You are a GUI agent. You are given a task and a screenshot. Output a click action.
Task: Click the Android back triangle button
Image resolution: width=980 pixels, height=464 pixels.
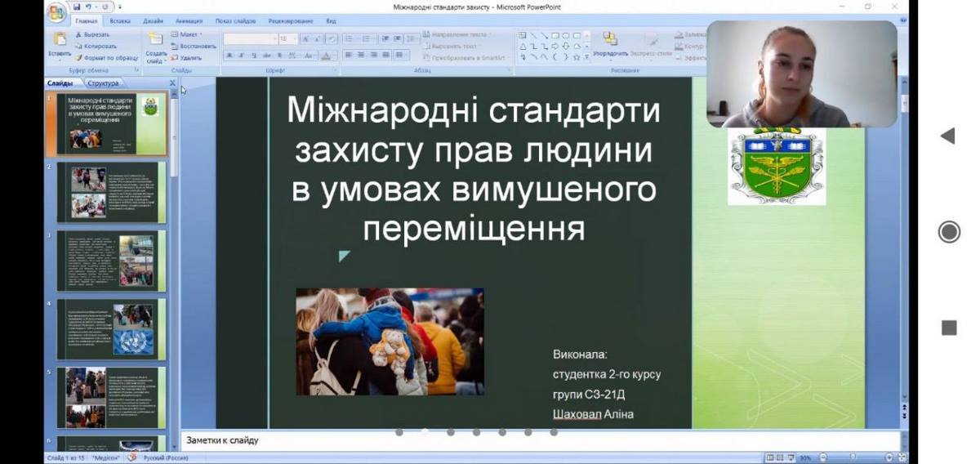coord(947,136)
